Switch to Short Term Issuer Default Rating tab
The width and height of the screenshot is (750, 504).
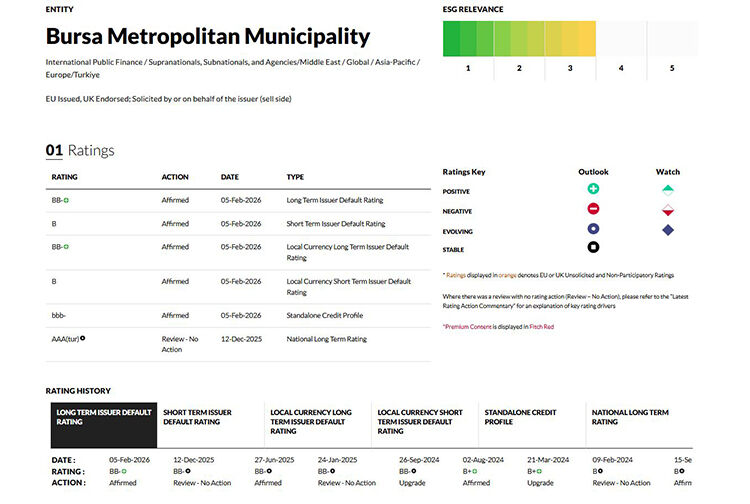(x=210, y=425)
